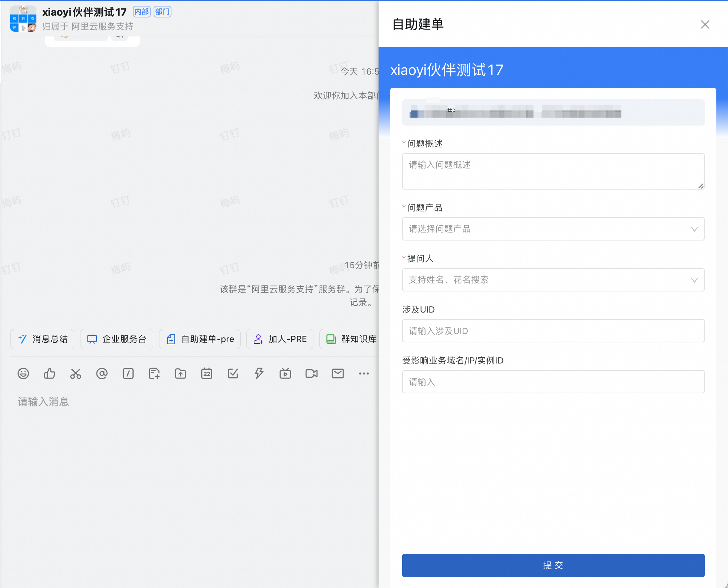The width and height of the screenshot is (728, 588).
Task: Start a video call with camera icon
Action: click(x=312, y=373)
